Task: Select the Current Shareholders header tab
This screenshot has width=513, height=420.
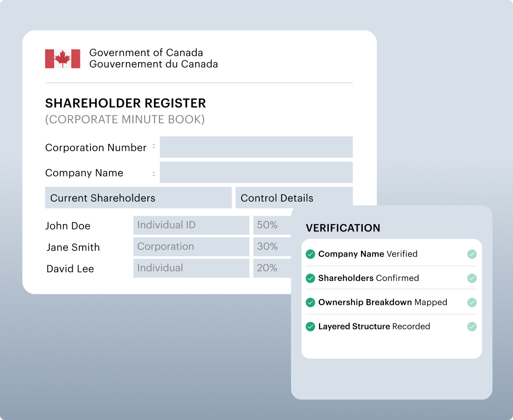Action: point(138,198)
